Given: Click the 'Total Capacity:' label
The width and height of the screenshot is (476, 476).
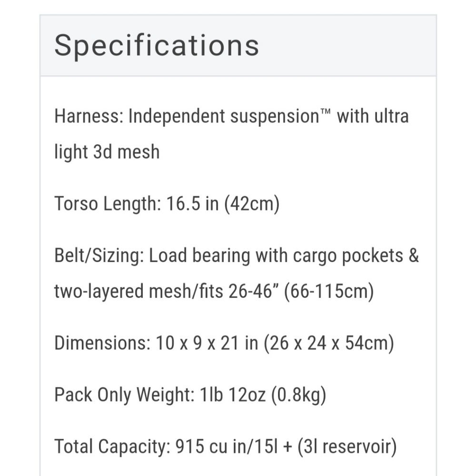Looking at the screenshot, I should [112, 446].
